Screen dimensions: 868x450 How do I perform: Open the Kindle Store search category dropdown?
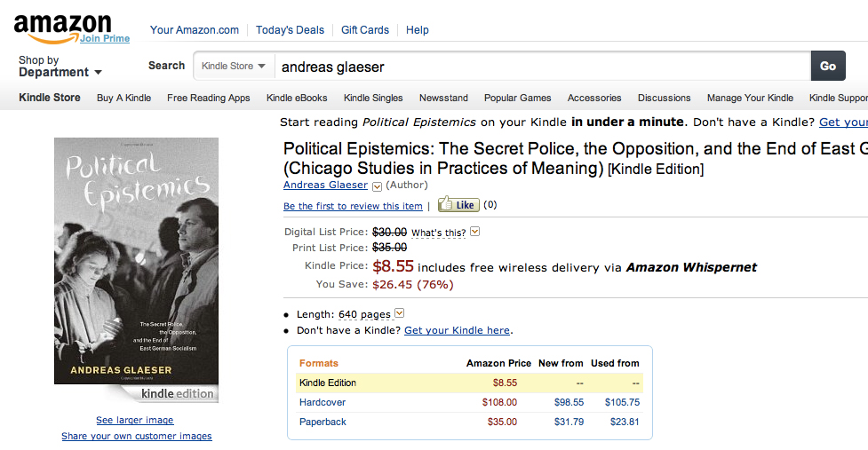234,66
